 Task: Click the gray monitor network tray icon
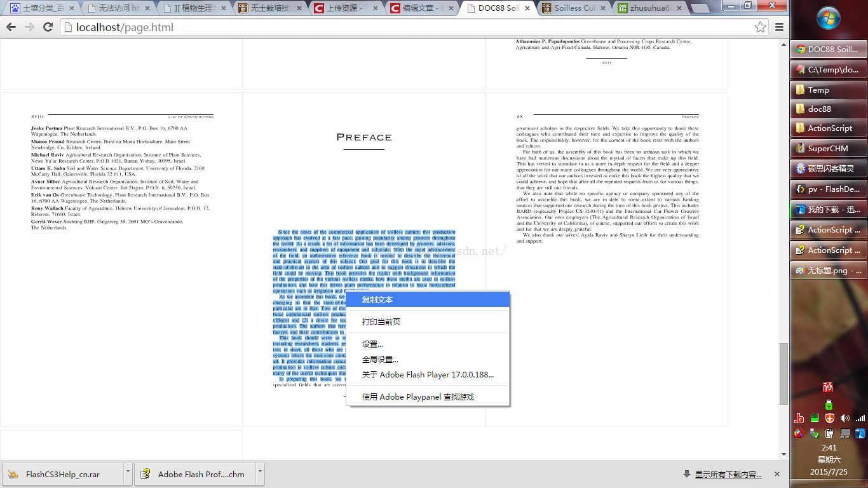[x=844, y=433]
